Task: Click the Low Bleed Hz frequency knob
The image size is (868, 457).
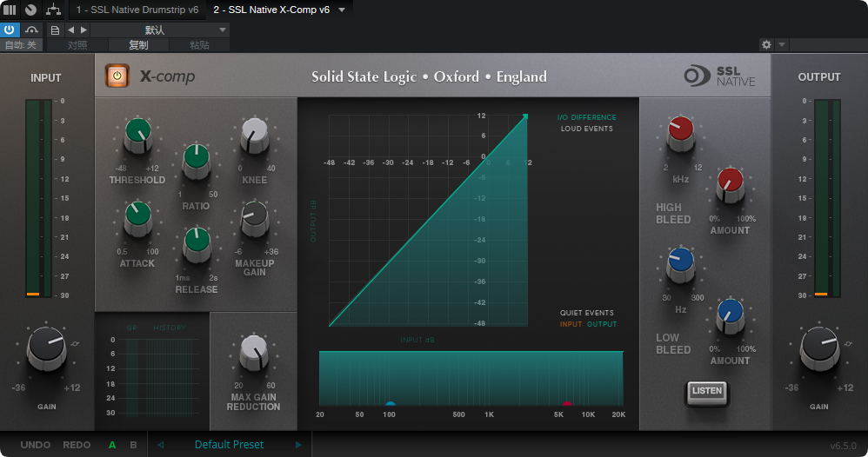Action: click(x=680, y=265)
